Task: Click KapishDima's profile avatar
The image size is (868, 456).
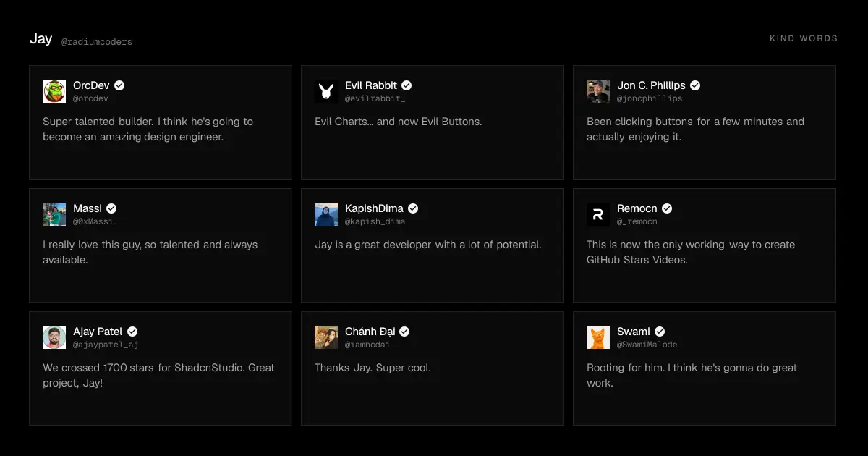Action: (x=326, y=214)
